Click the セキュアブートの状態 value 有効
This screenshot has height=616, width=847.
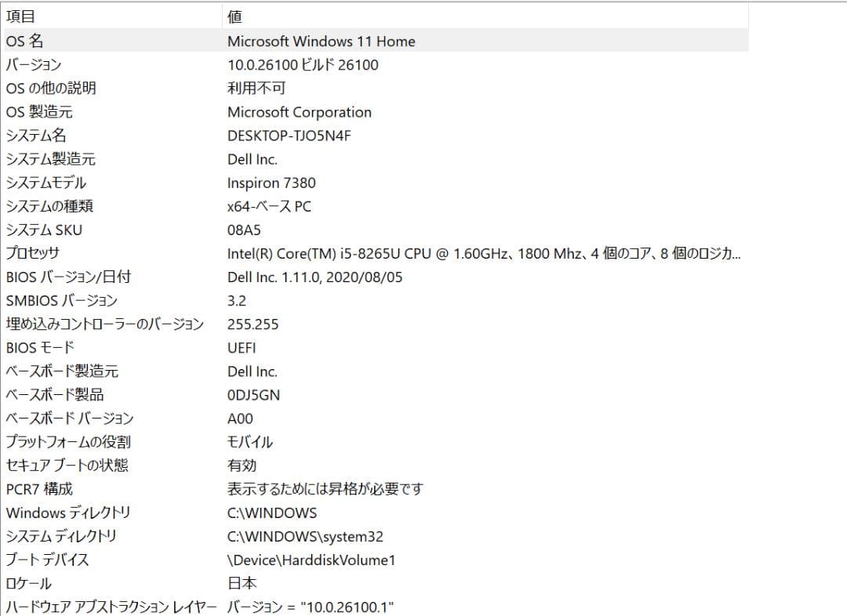coord(239,465)
